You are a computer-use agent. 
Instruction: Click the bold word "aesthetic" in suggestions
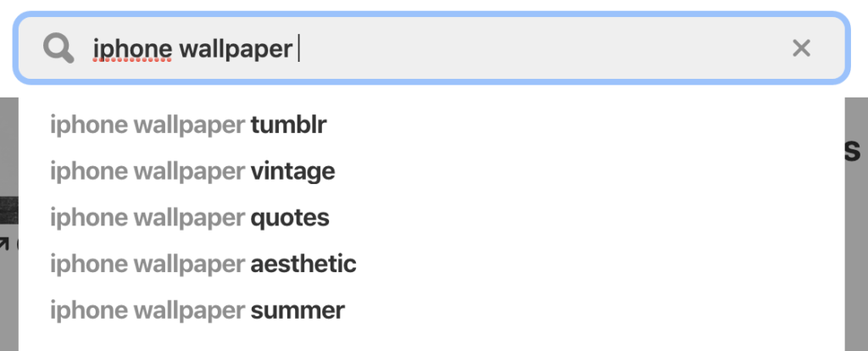tap(303, 264)
